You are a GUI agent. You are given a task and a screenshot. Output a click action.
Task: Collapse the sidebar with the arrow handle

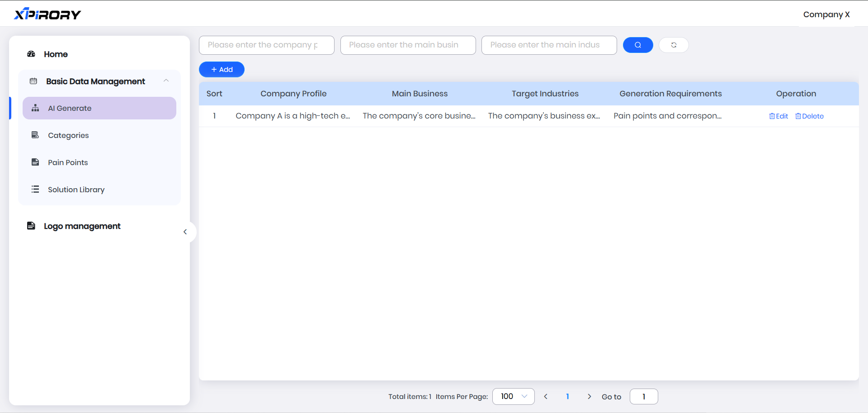coord(185,232)
